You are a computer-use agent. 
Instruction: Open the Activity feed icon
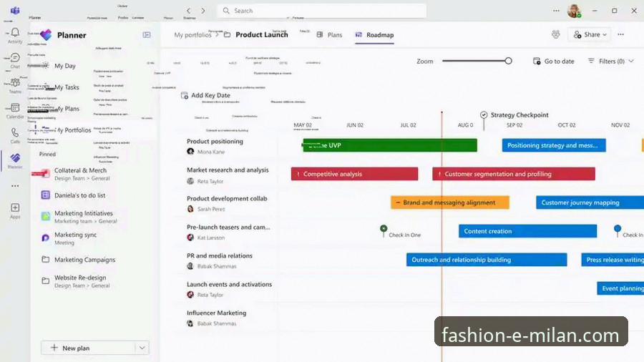click(15, 33)
